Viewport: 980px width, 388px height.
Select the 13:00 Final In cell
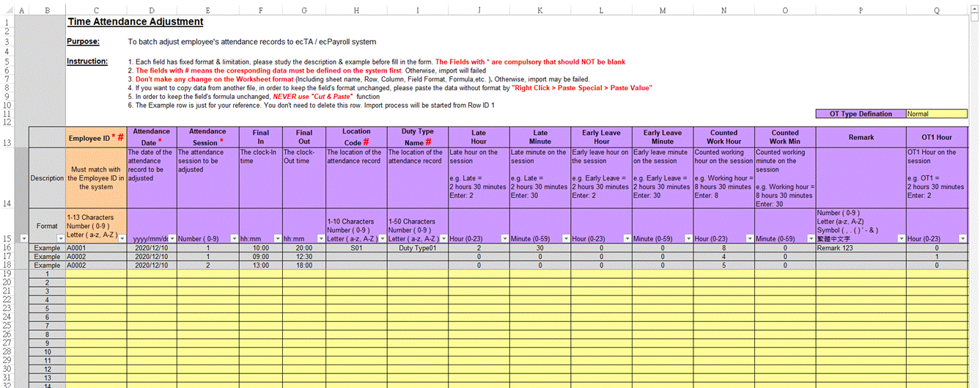pos(260,266)
